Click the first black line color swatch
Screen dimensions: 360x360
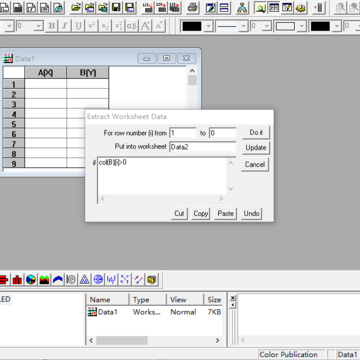pyautogui.click(x=192, y=26)
